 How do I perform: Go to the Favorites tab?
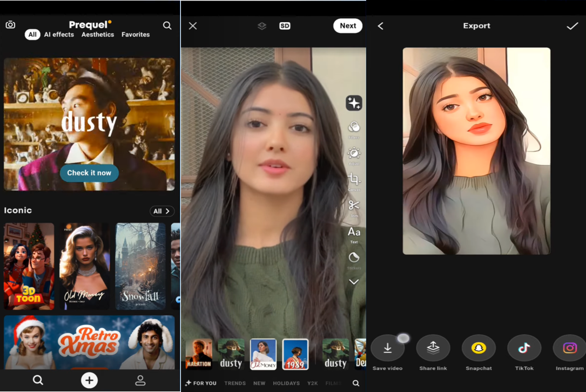135,35
